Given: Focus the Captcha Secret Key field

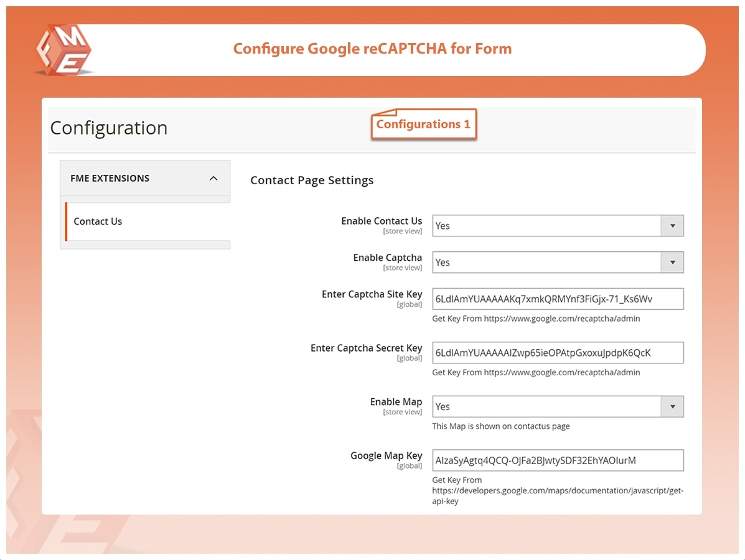Looking at the screenshot, I should [x=558, y=353].
